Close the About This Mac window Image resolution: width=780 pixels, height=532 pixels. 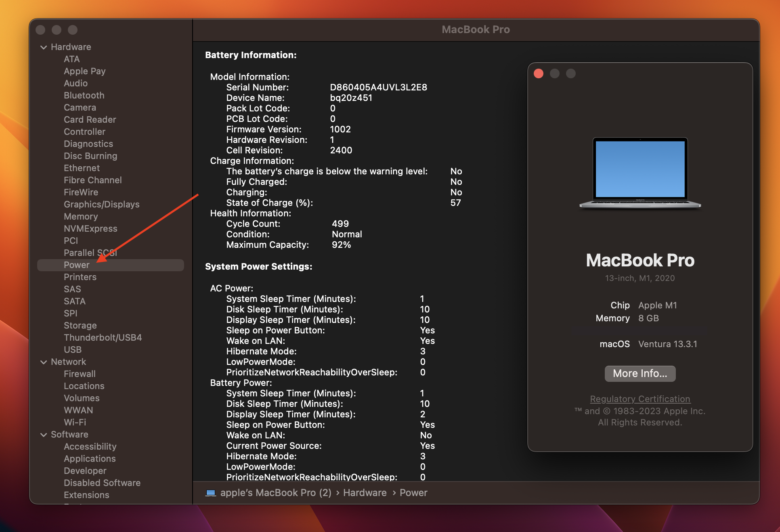coord(539,73)
